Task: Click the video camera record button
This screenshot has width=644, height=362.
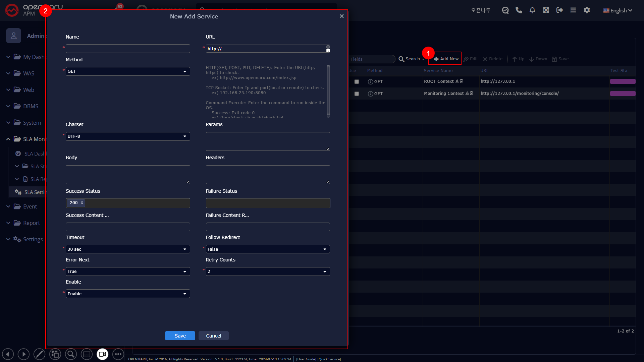Action: pos(102,354)
